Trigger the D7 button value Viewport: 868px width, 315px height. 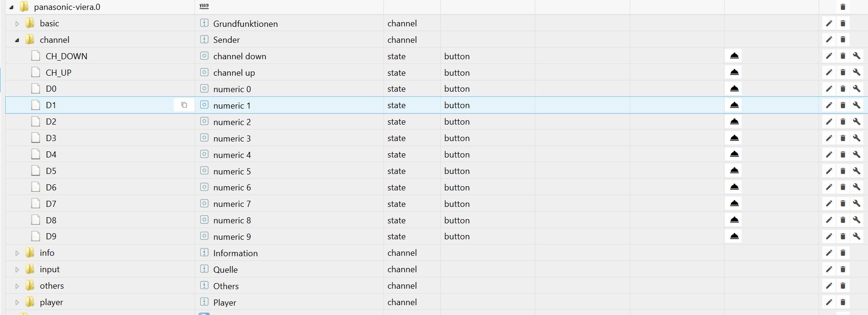[735, 204]
